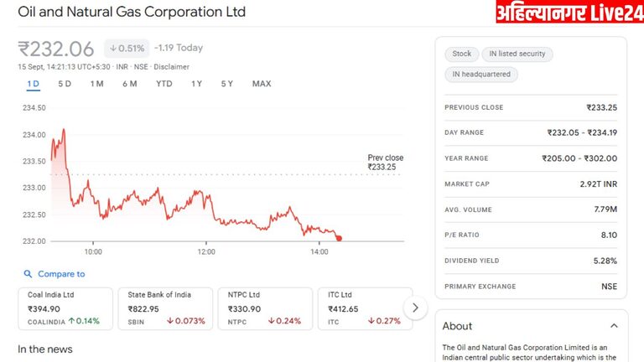
Task: Collapse the About section chevron
Action: point(614,326)
